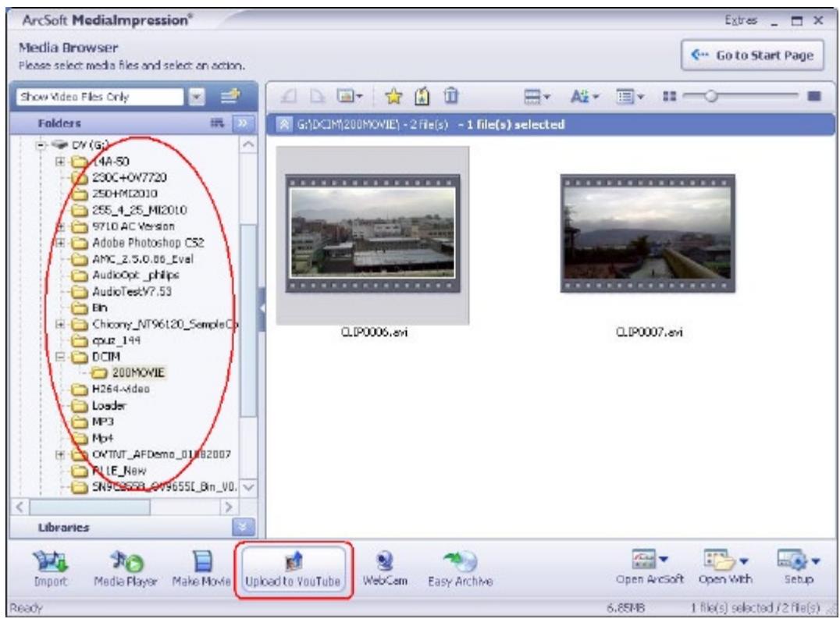Viewport: 840px width, 619px height.
Task: Click the thumbnail size slider handle
Action: tap(710, 96)
